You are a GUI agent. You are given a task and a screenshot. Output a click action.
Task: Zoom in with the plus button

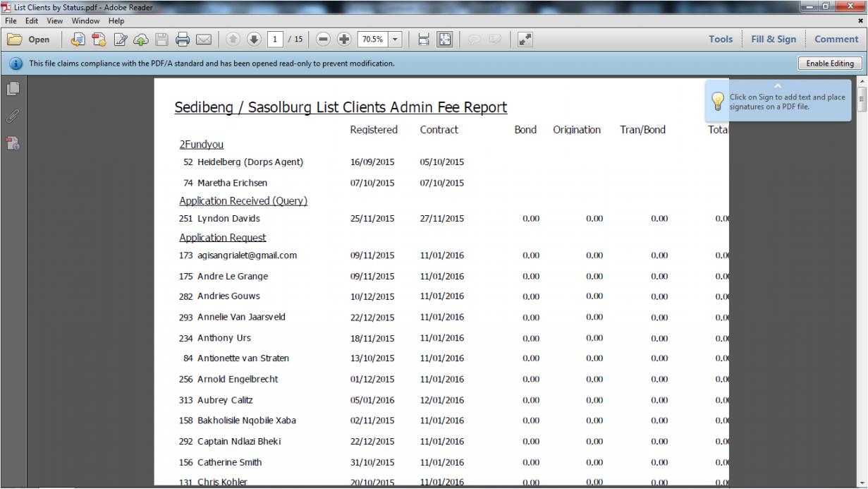coord(344,40)
